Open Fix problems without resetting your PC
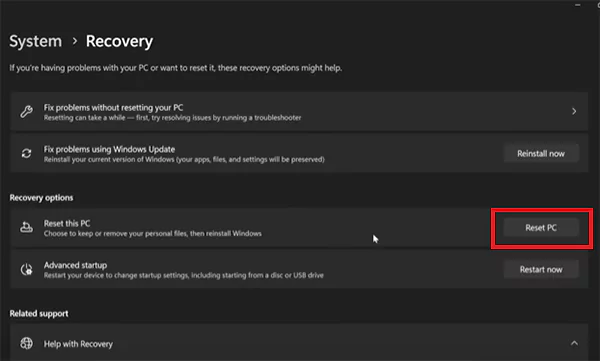Screen dimensions: 600x361 pos(299,112)
